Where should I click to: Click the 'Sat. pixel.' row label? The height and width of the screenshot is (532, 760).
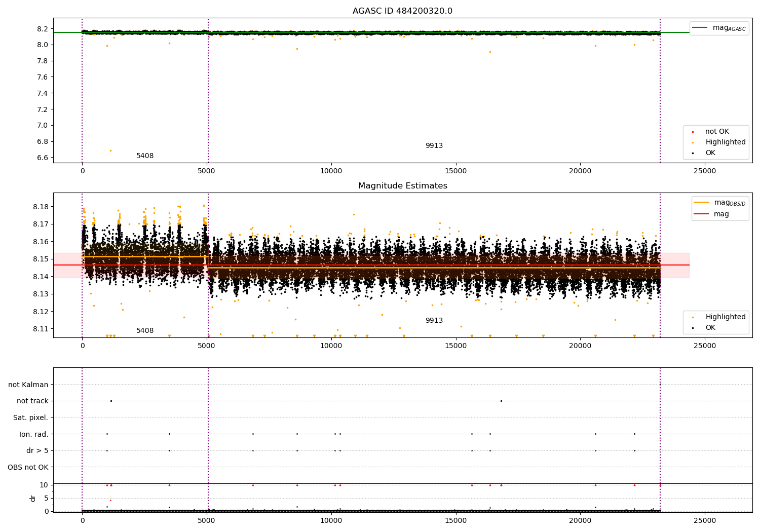coord(31,418)
